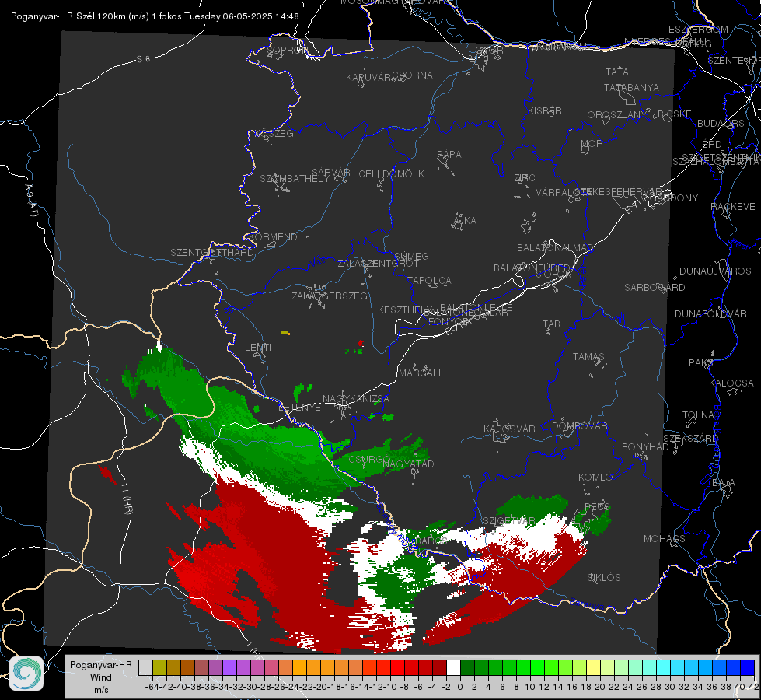
Task: Click the RACKEVE city label
Action: pos(733,206)
